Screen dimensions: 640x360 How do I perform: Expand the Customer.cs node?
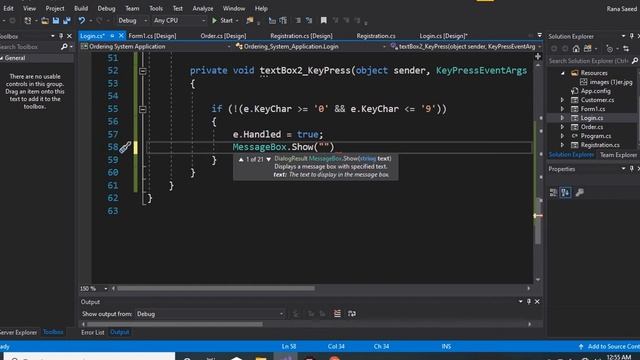(x=562, y=100)
